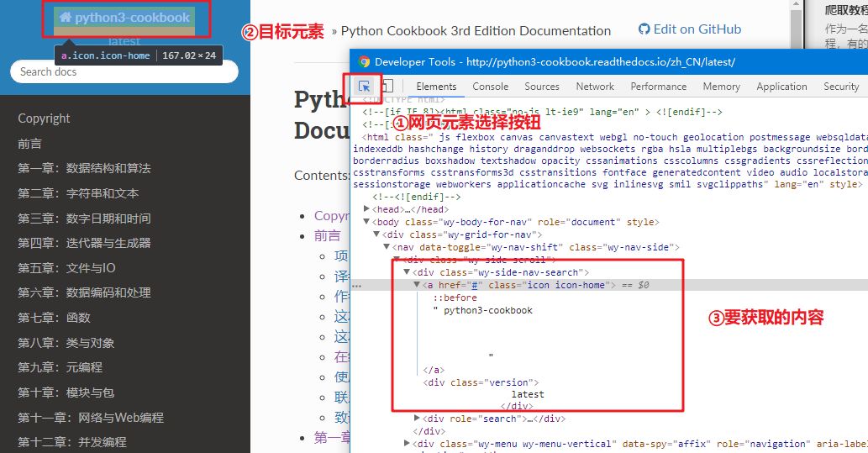Switch to the Memory tab
Image resolution: width=868 pixels, height=453 pixels.
coord(721,87)
